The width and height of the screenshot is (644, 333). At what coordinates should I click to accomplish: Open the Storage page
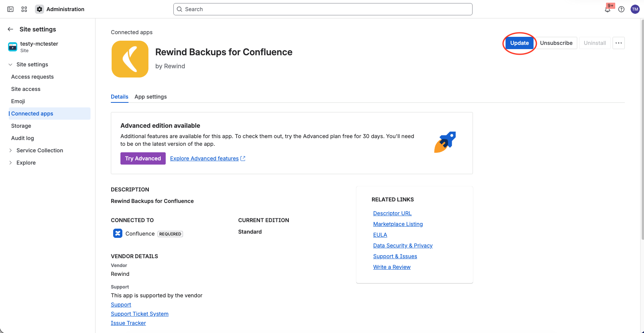21,126
